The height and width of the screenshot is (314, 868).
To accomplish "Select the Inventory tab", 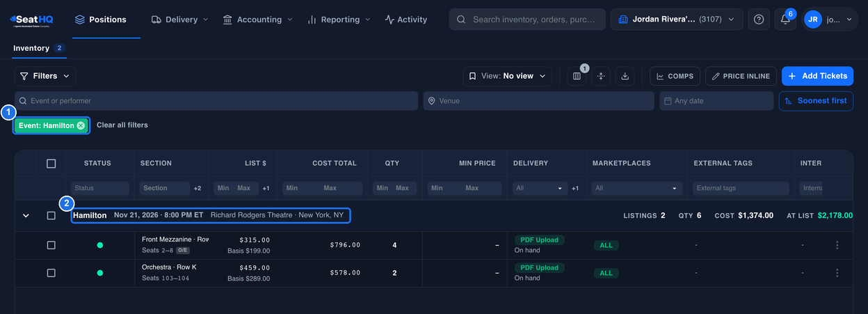I will coord(39,48).
